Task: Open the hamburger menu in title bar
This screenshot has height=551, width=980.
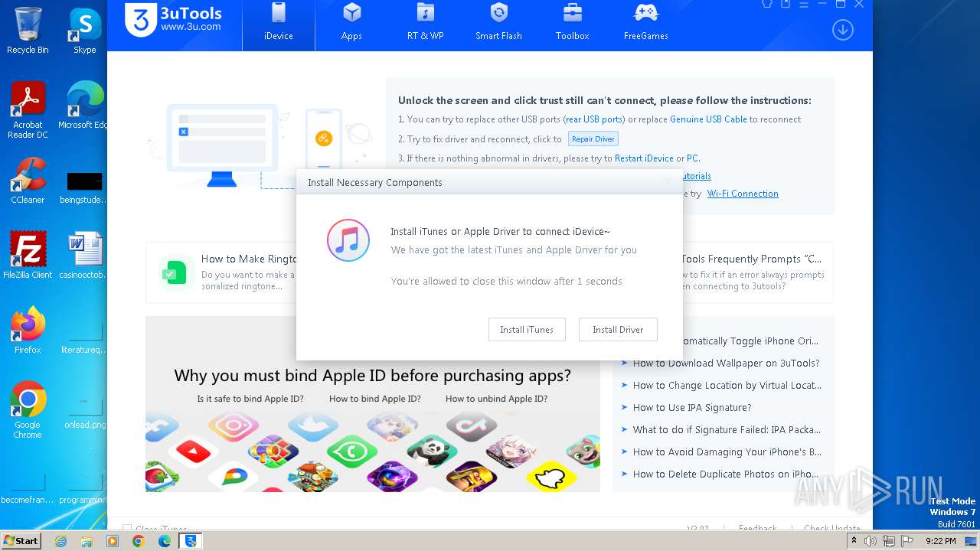Action: click(x=804, y=4)
